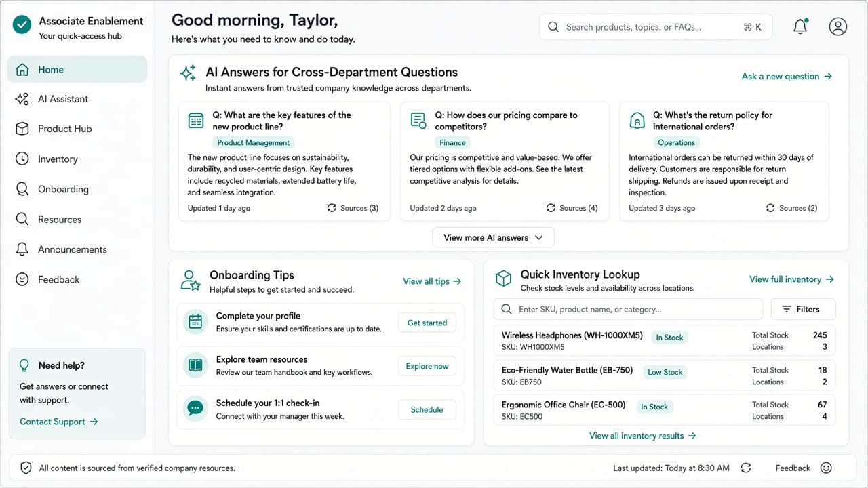This screenshot has height=488, width=868.
Task: Click the return policy question icon
Action: tap(637, 121)
